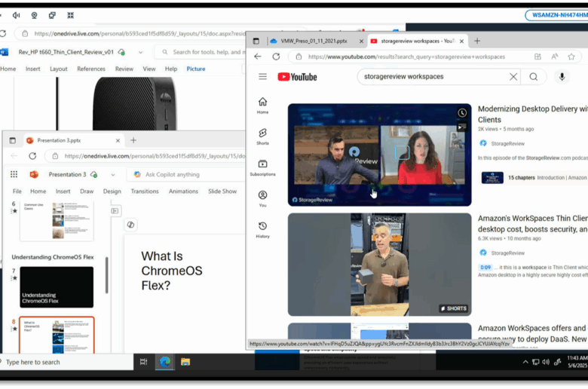Expand Word document title dropdown chevron
This screenshot has height=389, width=588.
tap(141, 52)
